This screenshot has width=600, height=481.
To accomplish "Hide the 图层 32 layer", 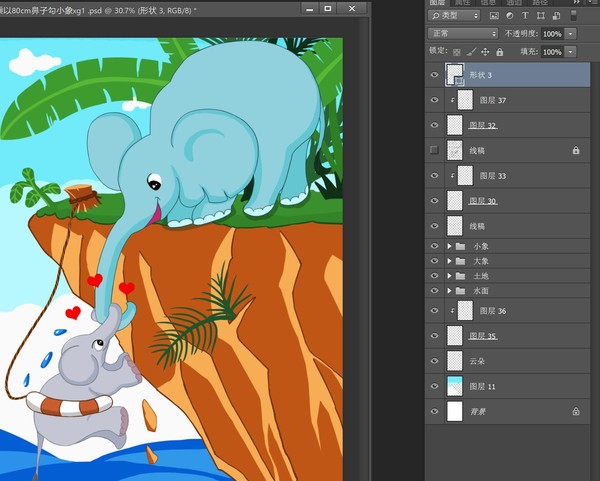I will click(434, 125).
